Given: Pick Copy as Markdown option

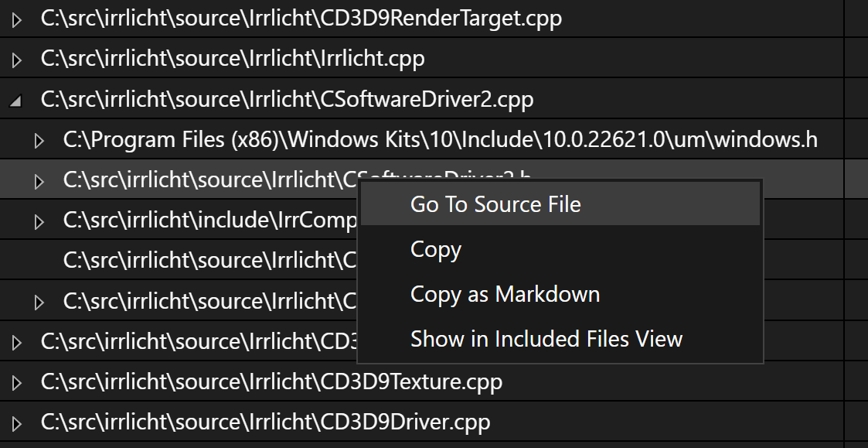Looking at the screenshot, I should pos(505,294).
